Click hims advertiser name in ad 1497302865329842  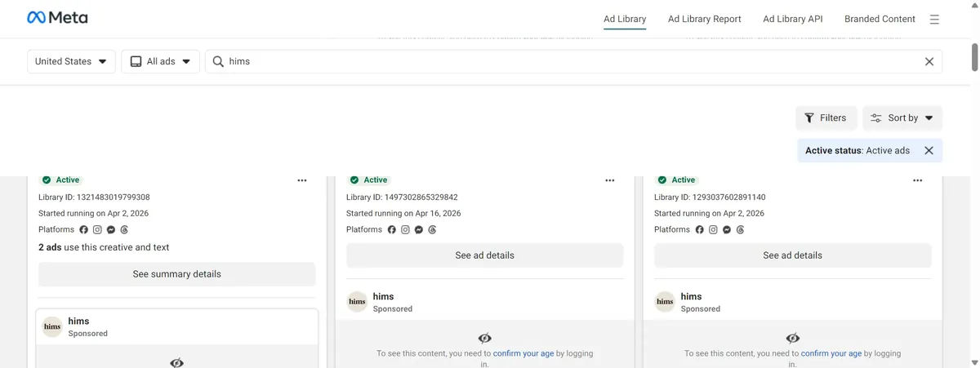[x=384, y=297]
